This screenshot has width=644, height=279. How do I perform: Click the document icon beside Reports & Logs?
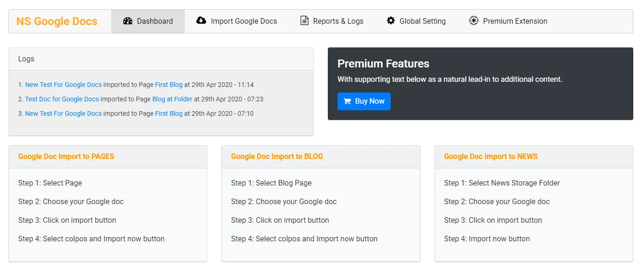tap(304, 20)
